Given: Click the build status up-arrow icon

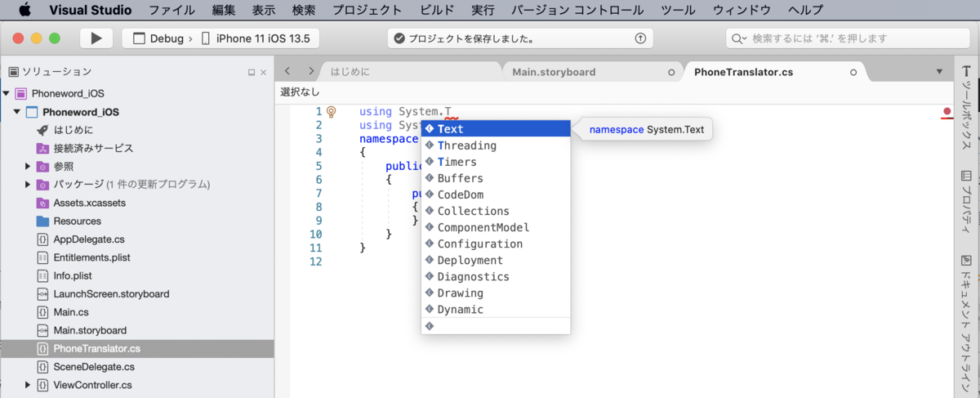Looking at the screenshot, I should pos(640,38).
